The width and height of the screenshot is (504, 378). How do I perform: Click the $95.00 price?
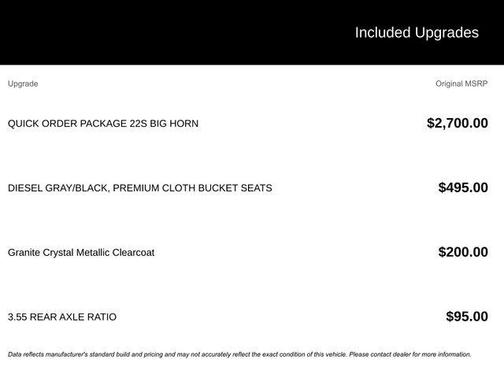(467, 316)
